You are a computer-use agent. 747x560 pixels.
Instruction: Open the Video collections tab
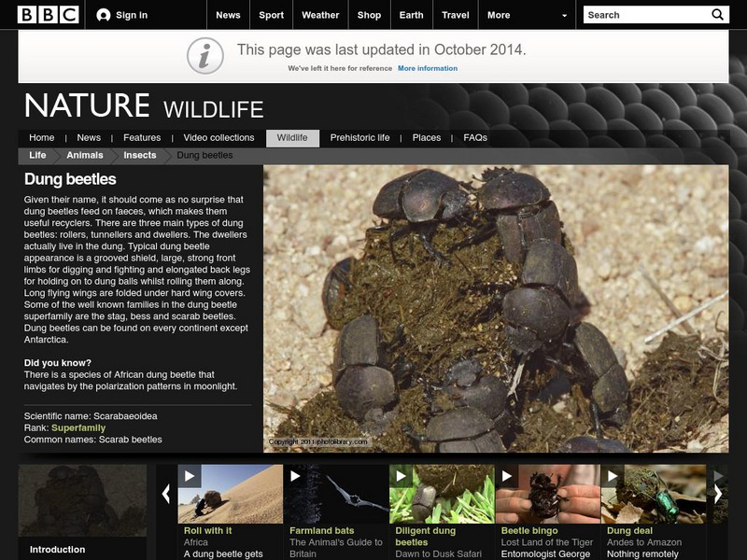(220, 136)
